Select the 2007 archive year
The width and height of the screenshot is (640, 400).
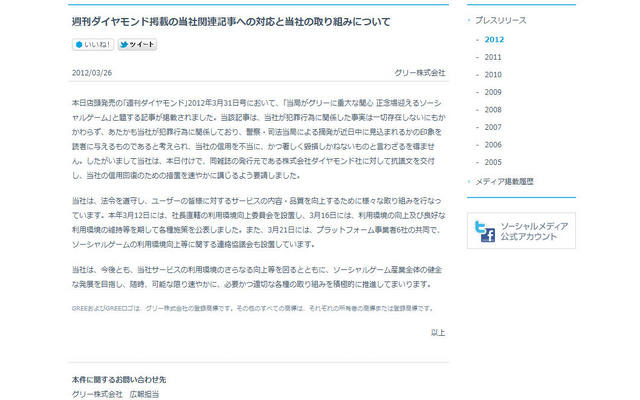[493, 127]
